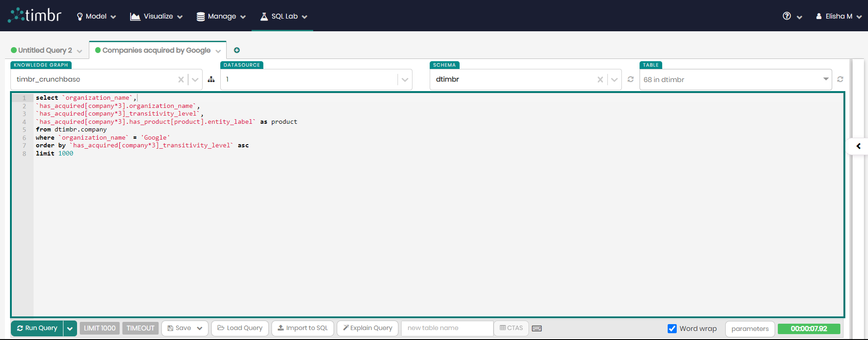The height and width of the screenshot is (340, 868).
Task: Click the parameters button
Action: [x=750, y=329]
